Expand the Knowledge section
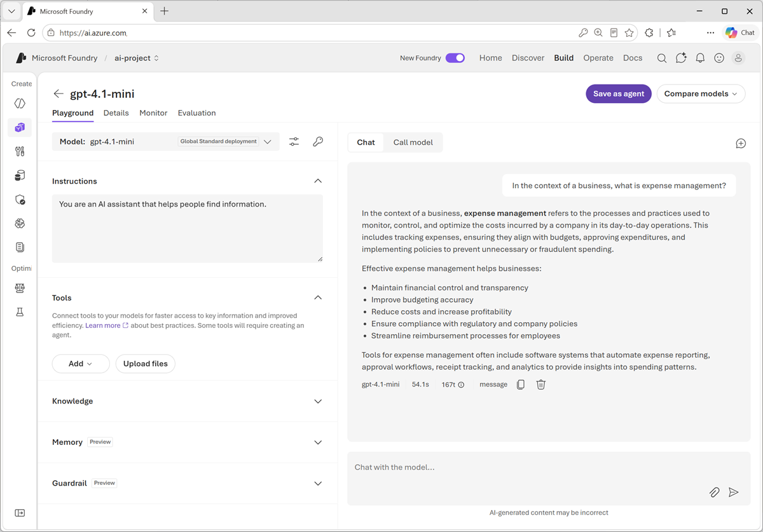This screenshot has height=532, width=763. tap(318, 401)
